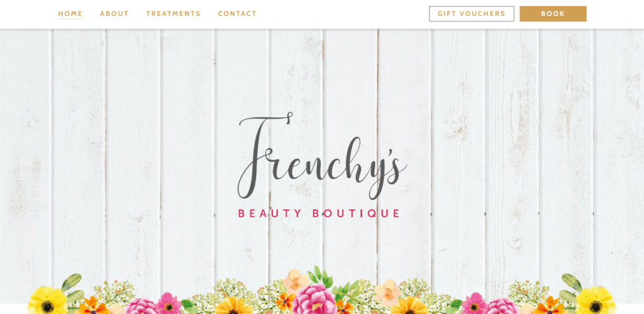Click the Frenchy's script logo

coord(323,156)
